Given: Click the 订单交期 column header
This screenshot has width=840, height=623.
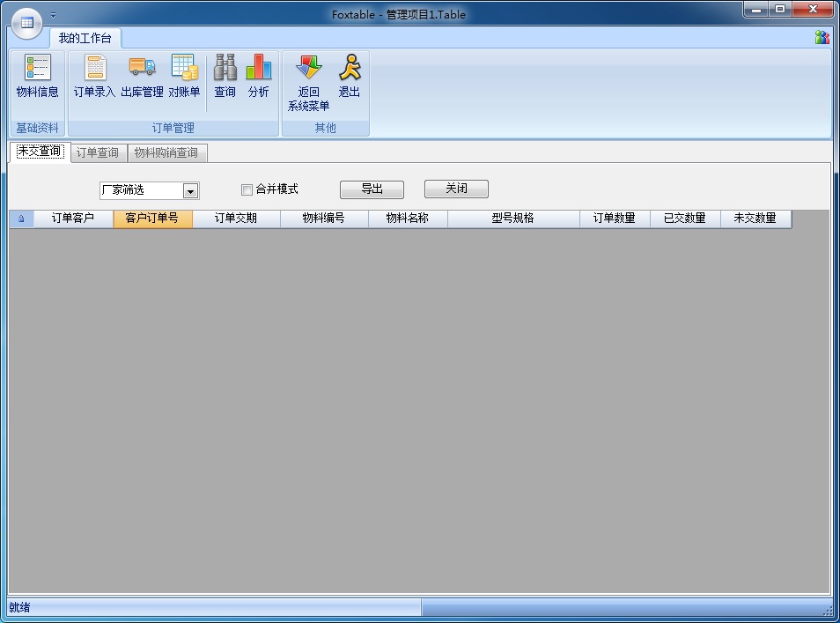Looking at the screenshot, I should [x=236, y=219].
